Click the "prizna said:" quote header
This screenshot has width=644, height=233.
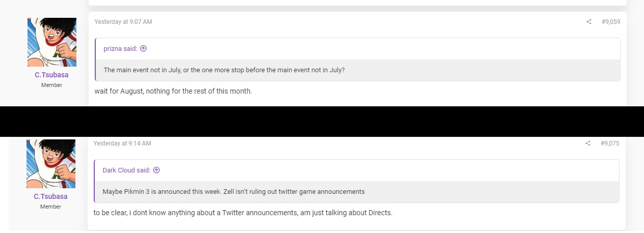(120, 49)
